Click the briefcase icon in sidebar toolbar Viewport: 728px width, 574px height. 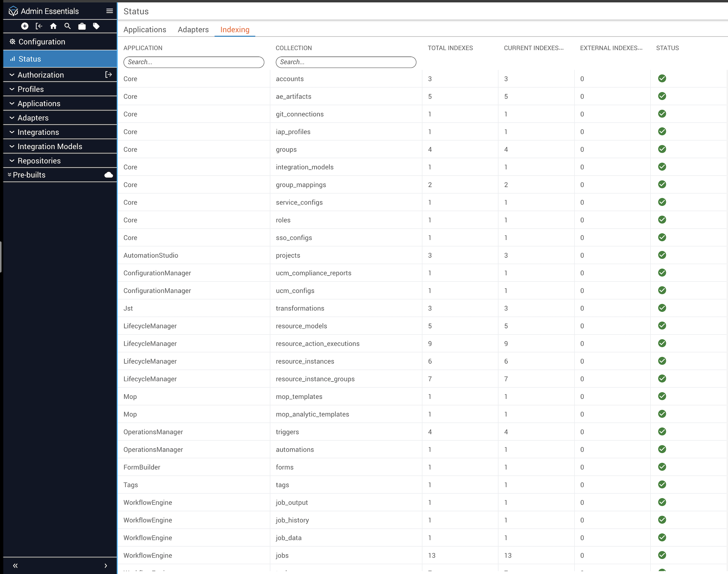pyautogui.click(x=82, y=26)
